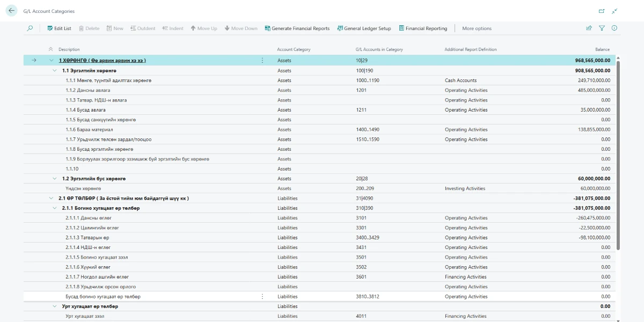
Task: Exit wide view with the double-arrow icon
Action: 615,10
